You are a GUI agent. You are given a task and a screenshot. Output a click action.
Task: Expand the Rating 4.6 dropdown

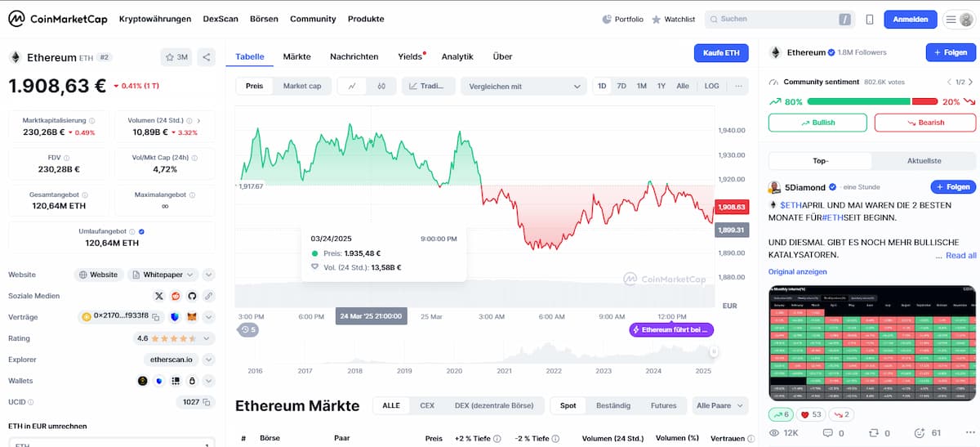(x=208, y=338)
